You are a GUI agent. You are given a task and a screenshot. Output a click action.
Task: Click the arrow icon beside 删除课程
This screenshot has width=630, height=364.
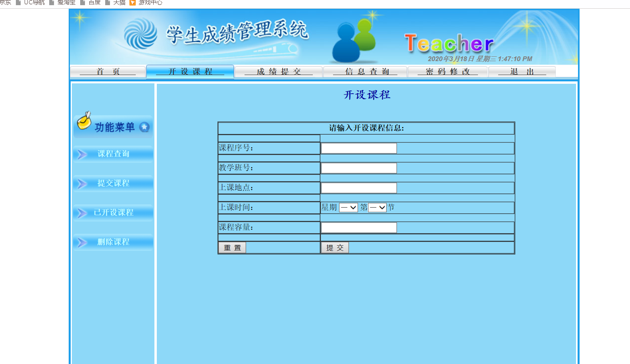tap(82, 243)
